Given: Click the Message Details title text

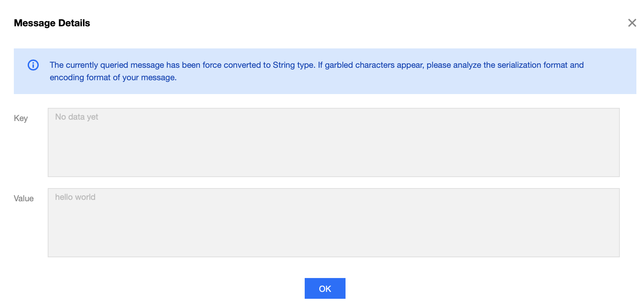Looking at the screenshot, I should [52, 23].
